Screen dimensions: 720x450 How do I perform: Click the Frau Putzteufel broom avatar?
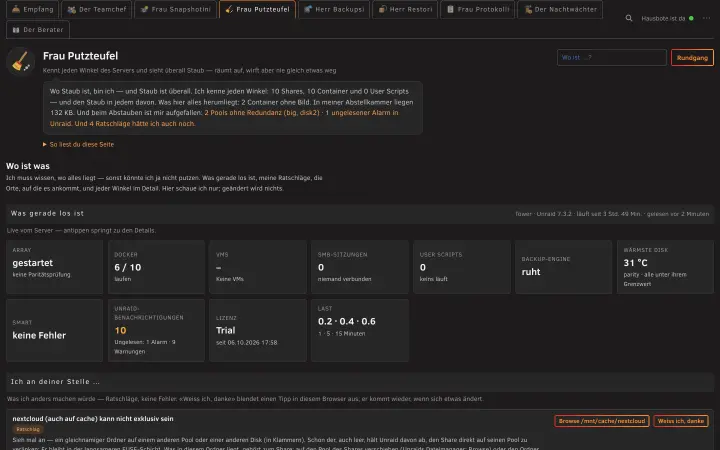point(21,62)
